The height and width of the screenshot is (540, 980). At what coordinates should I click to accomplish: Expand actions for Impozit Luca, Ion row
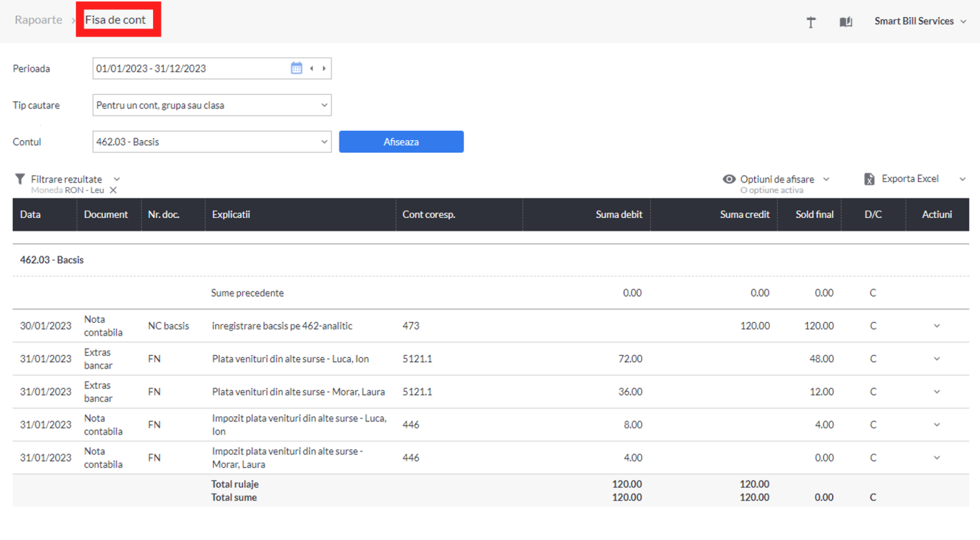click(x=937, y=424)
